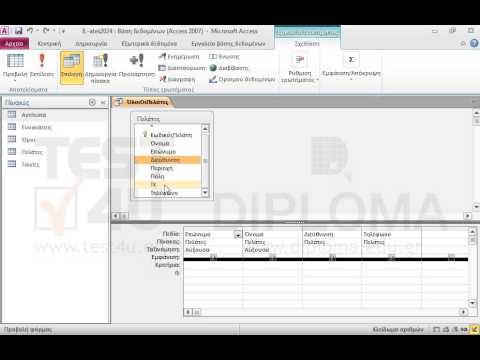Expand the Εμφάνιση/Απόκρυψη ribbon group
The height and width of the screenshot is (360, 480).
[x=351, y=67]
